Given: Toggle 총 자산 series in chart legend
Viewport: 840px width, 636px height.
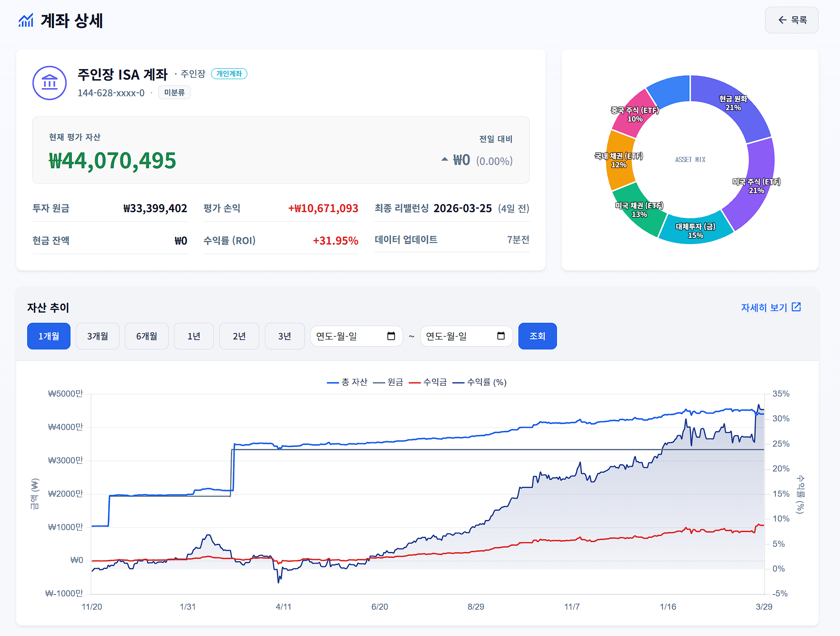Looking at the screenshot, I should pyautogui.click(x=347, y=382).
